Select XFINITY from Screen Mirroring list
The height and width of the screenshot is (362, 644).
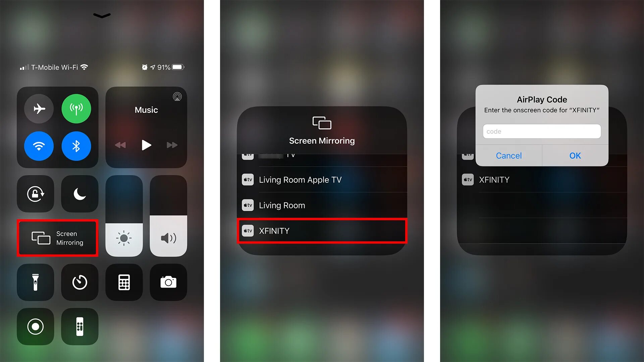pyautogui.click(x=322, y=230)
